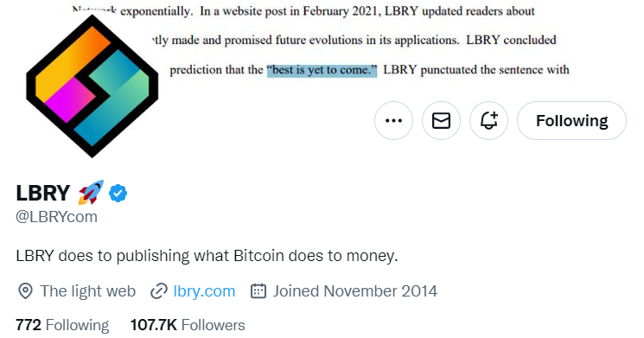
Task: Click the highlighted "best is yet to come" text
Action: pos(322,70)
